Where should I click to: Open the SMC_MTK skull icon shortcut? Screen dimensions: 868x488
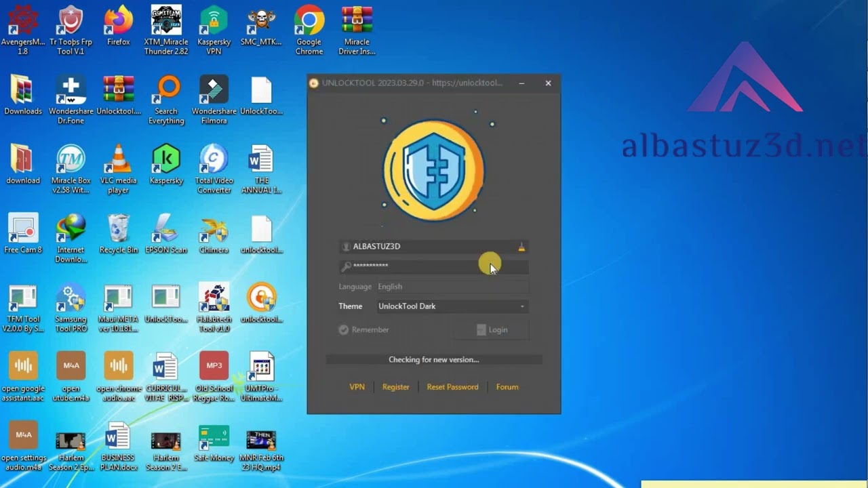click(x=261, y=27)
